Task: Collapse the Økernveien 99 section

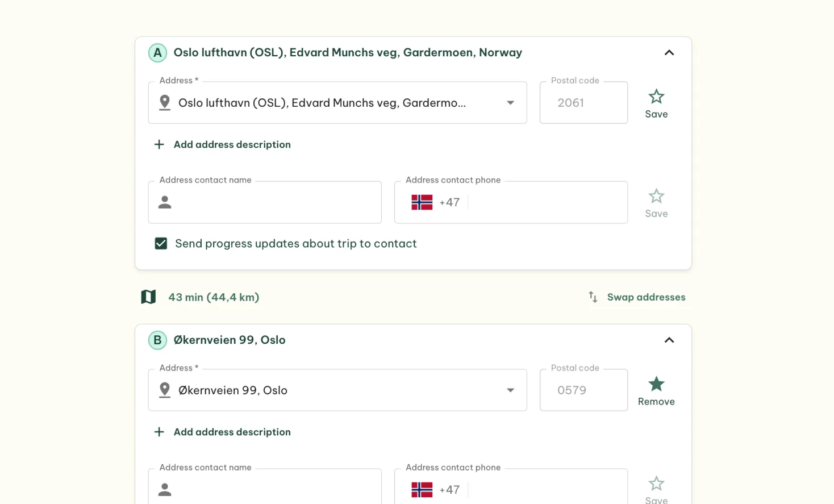Action: click(669, 340)
